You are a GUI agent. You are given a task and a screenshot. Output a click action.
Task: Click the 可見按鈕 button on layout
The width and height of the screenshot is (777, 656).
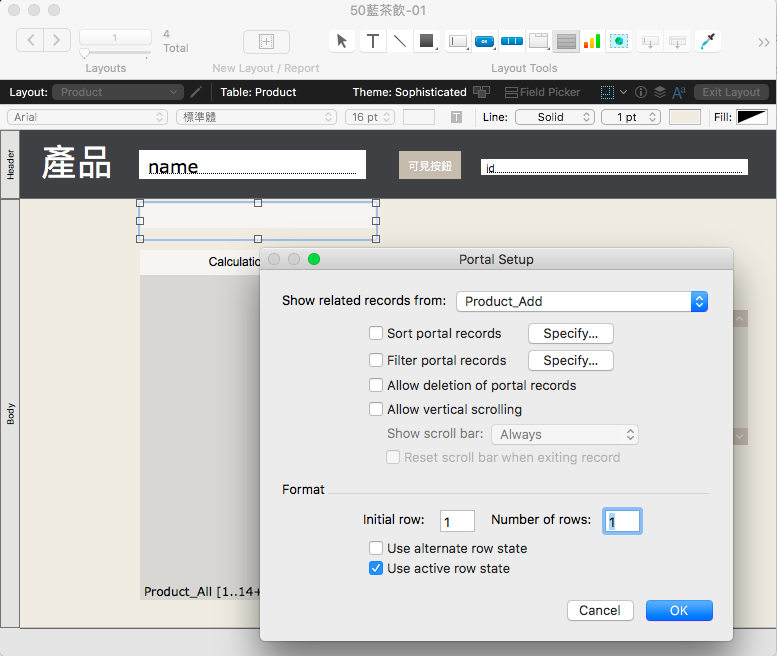coord(430,165)
